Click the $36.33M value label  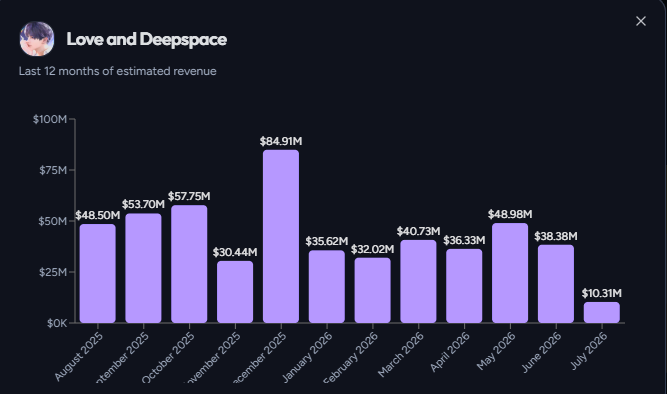464,240
